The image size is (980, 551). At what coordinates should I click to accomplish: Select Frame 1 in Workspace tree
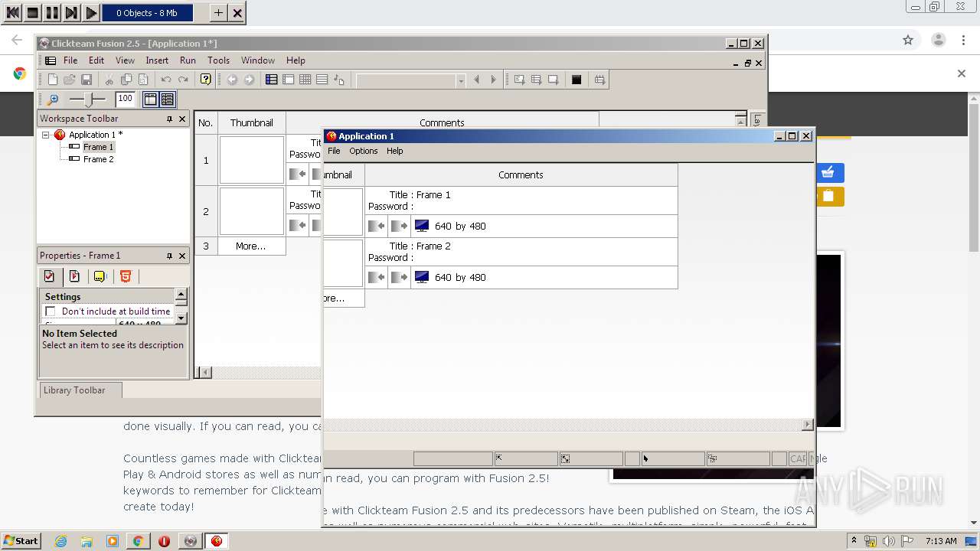tap(98, 147)
